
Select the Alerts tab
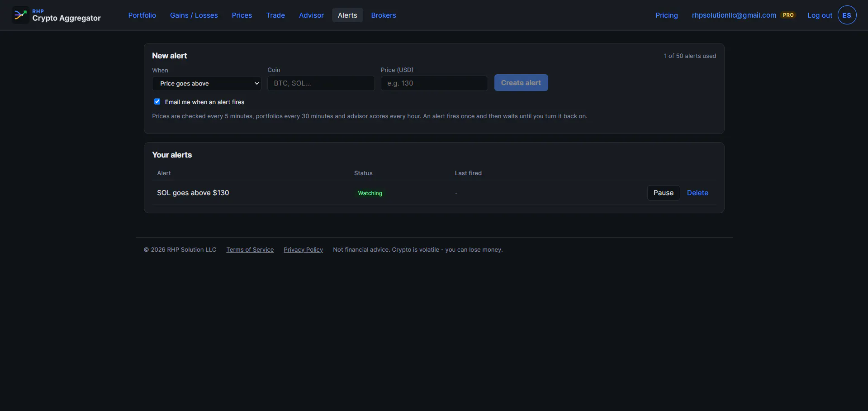(347, 15)
